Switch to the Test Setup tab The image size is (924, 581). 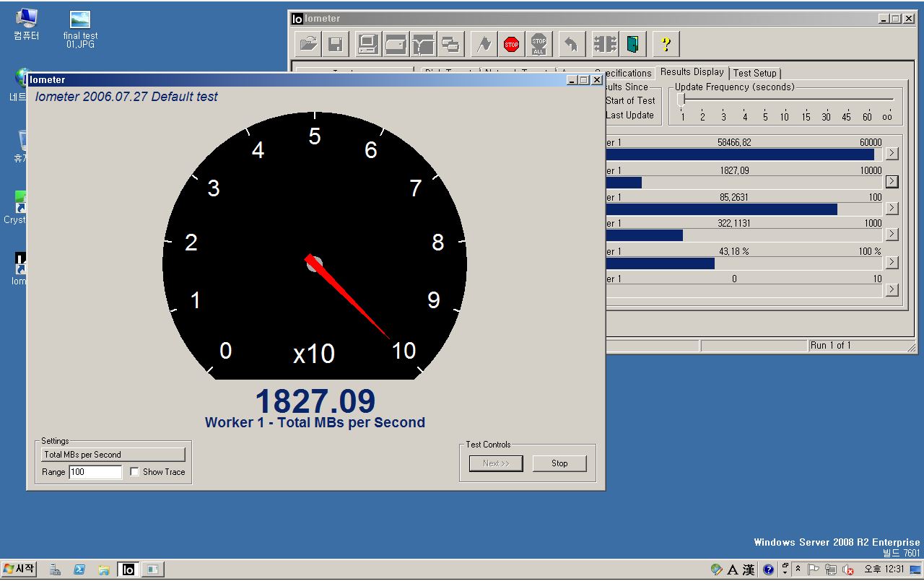[x=754, y=73]
